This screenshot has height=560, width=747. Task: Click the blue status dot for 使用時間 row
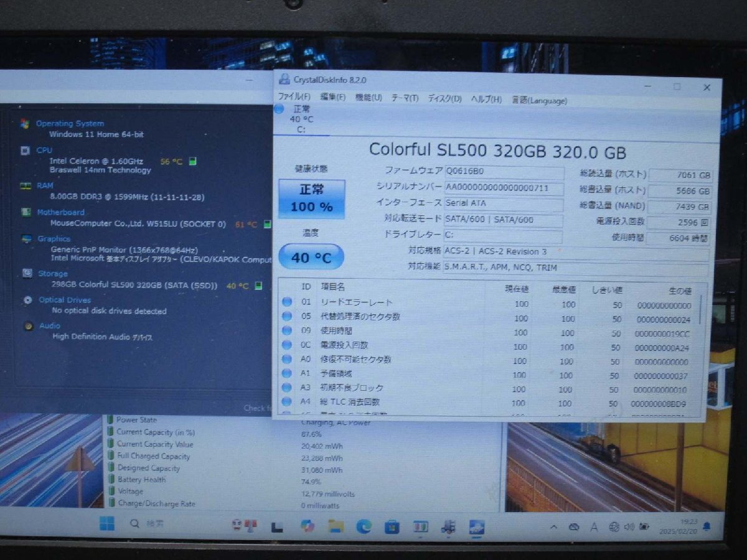tap(287, 330)
